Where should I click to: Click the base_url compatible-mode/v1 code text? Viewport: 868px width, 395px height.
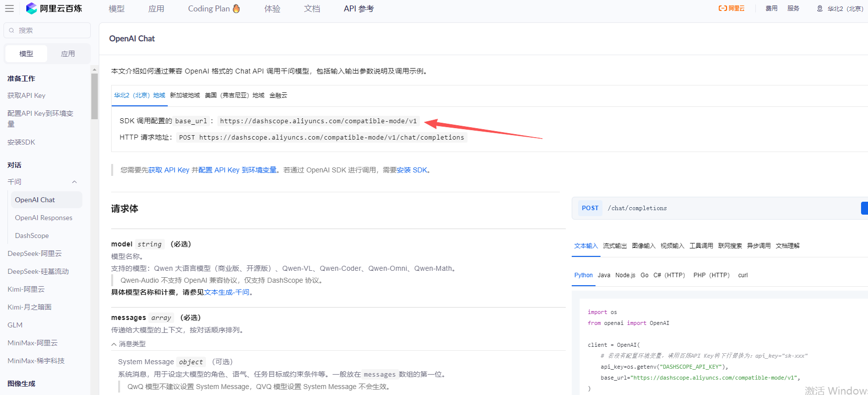click(319, 121)
